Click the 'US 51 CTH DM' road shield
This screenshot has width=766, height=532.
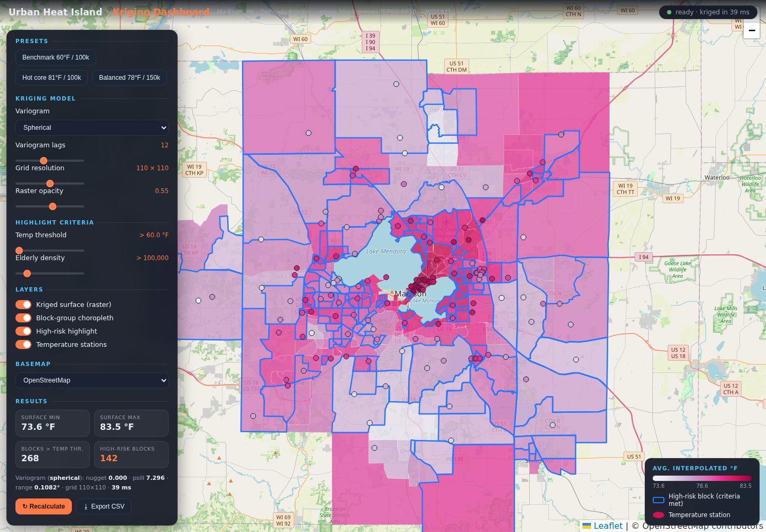(x=456, y=66)
